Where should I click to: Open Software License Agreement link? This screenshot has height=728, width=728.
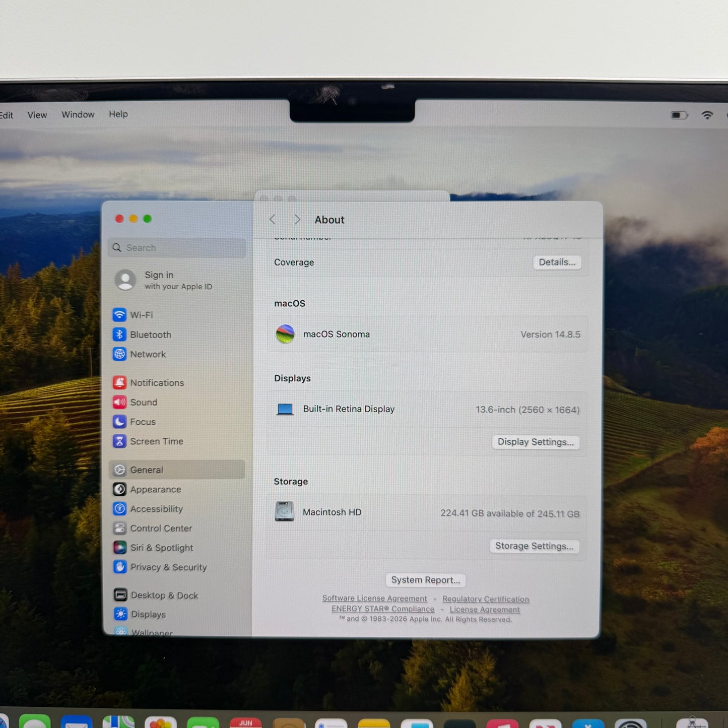click(x=374, y=598)
